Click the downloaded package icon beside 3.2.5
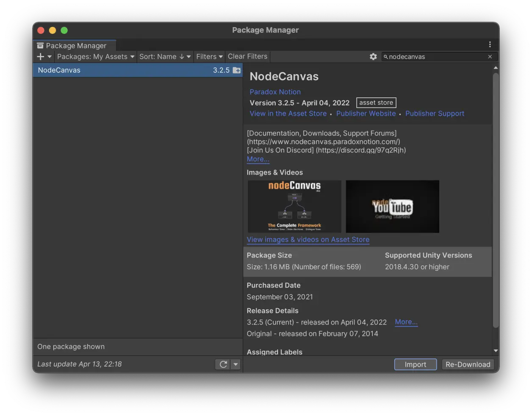The image size is (532, 416). tap(237, 70)
